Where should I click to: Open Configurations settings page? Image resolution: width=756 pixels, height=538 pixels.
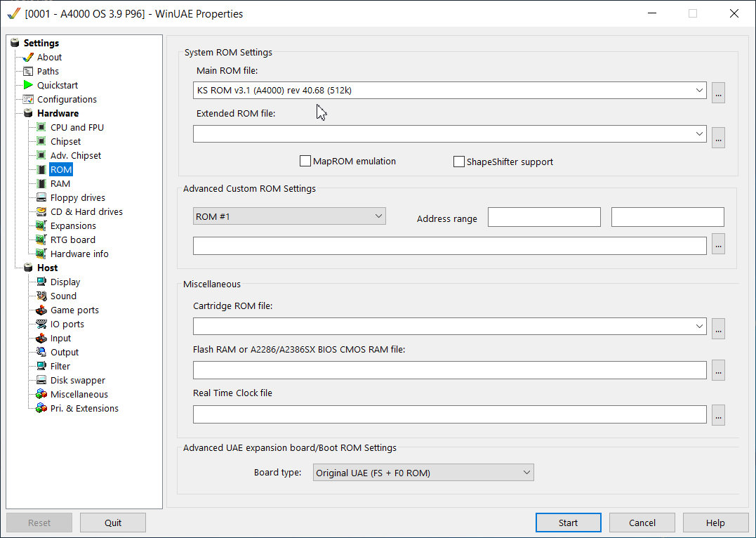[67, 99]
